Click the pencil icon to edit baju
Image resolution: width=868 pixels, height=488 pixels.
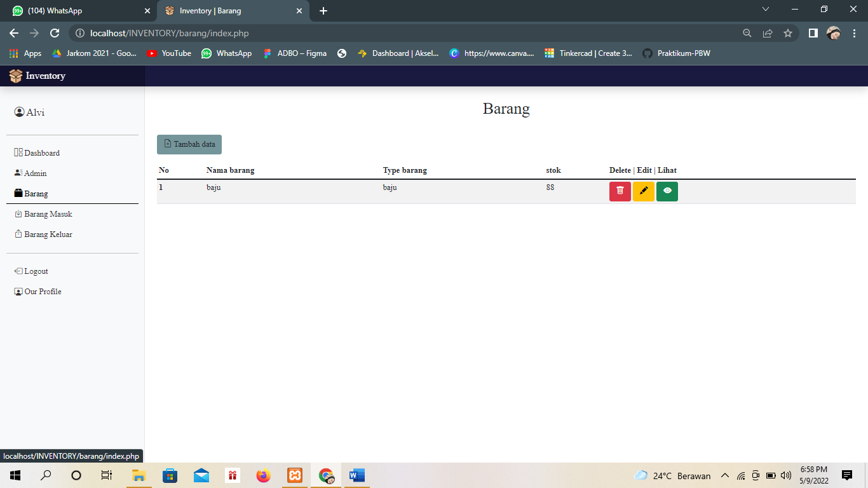click(x=644, y=191)
